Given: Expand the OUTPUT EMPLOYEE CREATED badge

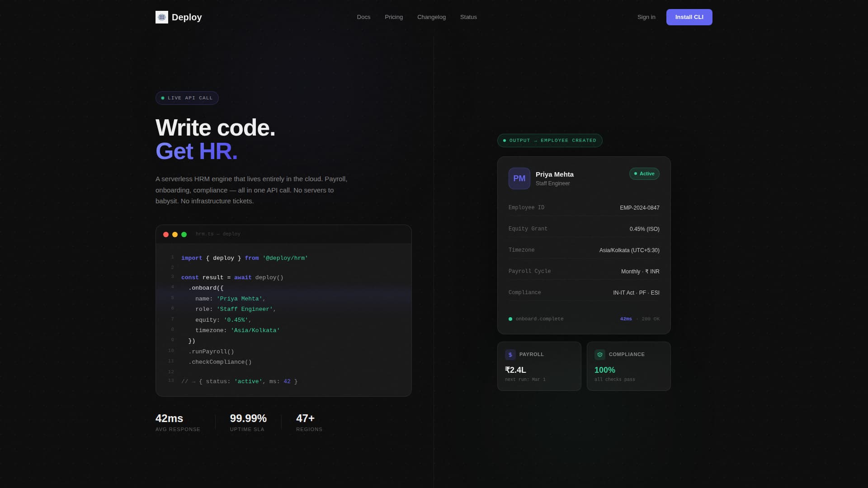Looking at the screenshot, I should coord(550,141).
